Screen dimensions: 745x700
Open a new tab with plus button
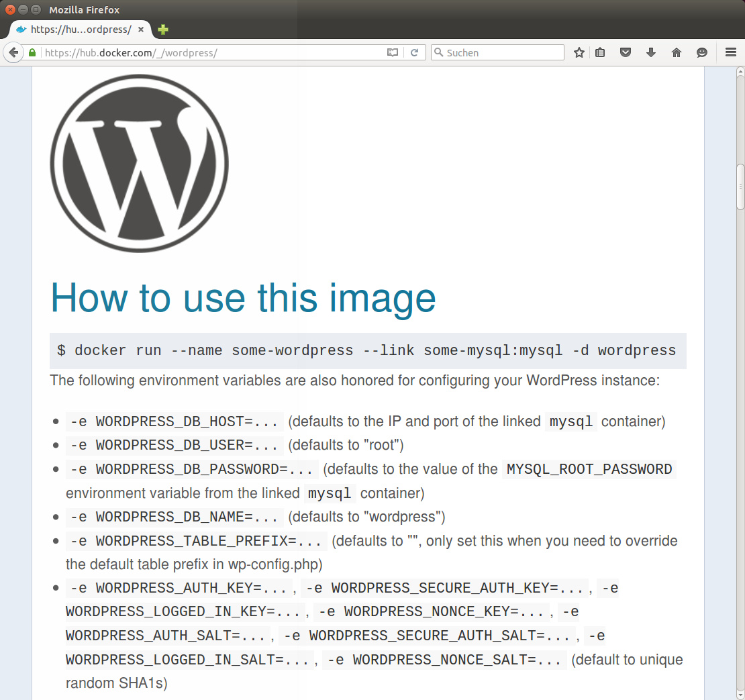pyautogui.click(x=163, y=30)
